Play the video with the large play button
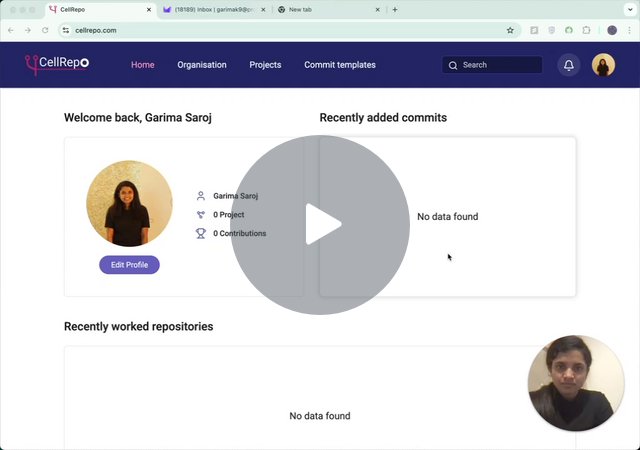 click(x=320, y=225)
